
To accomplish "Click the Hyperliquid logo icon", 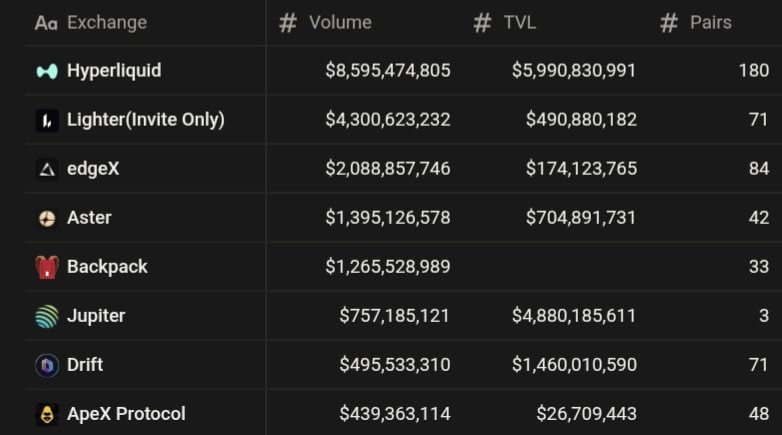I will click(47, 71).
